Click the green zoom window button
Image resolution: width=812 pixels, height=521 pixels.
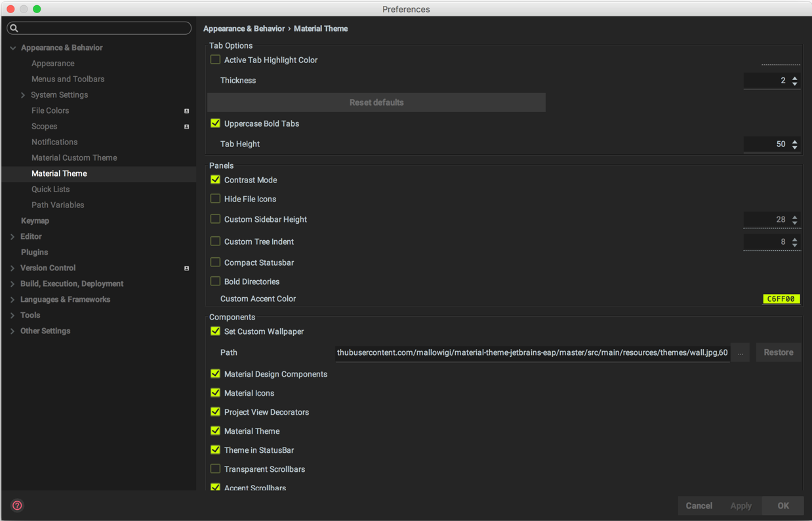(x=37, y=9)
